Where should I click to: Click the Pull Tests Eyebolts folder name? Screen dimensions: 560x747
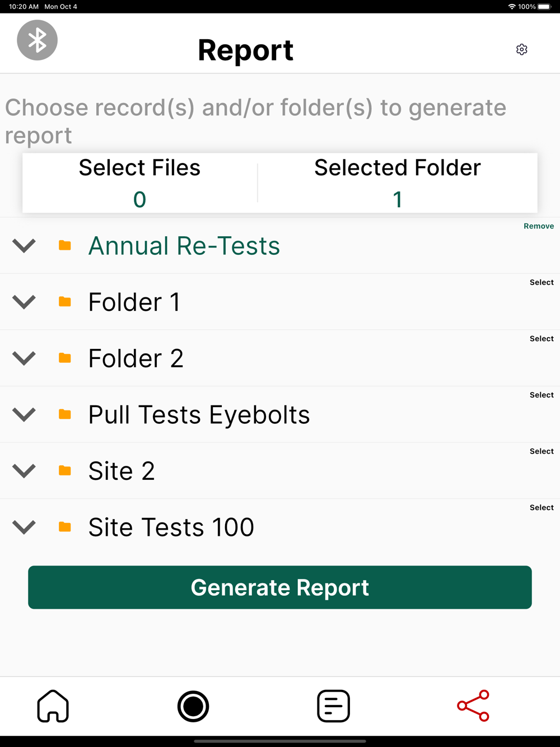[199, 415]
